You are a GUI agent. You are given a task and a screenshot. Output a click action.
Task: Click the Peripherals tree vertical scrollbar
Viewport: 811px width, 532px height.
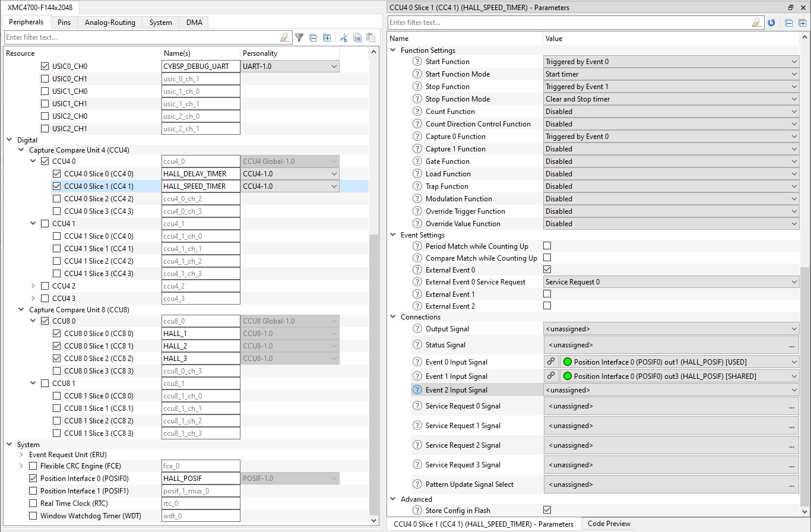coord(374,375)
